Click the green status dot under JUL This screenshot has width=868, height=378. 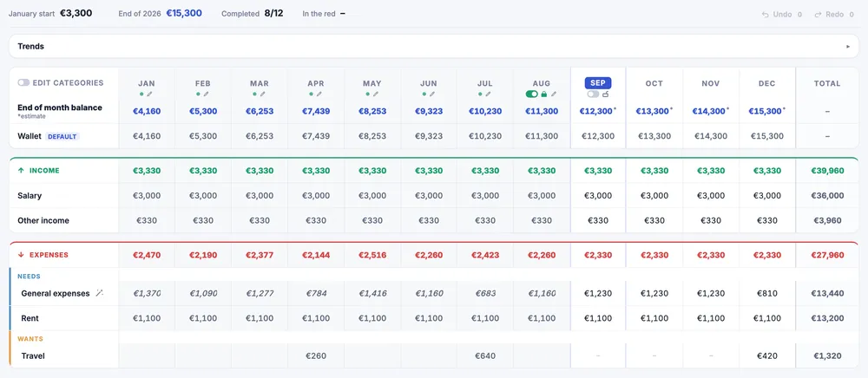coord(481,94)
